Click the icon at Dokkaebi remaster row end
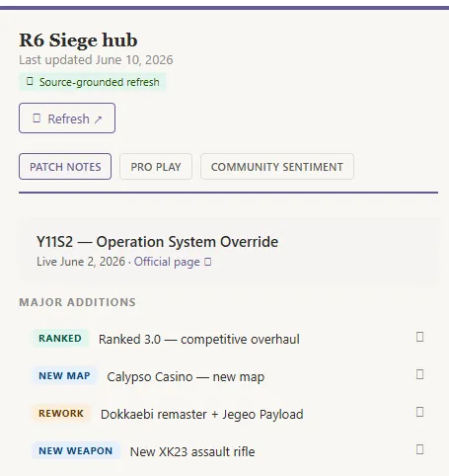The height and width of the screenshot is (476, 449). click(x=419, y=412)
